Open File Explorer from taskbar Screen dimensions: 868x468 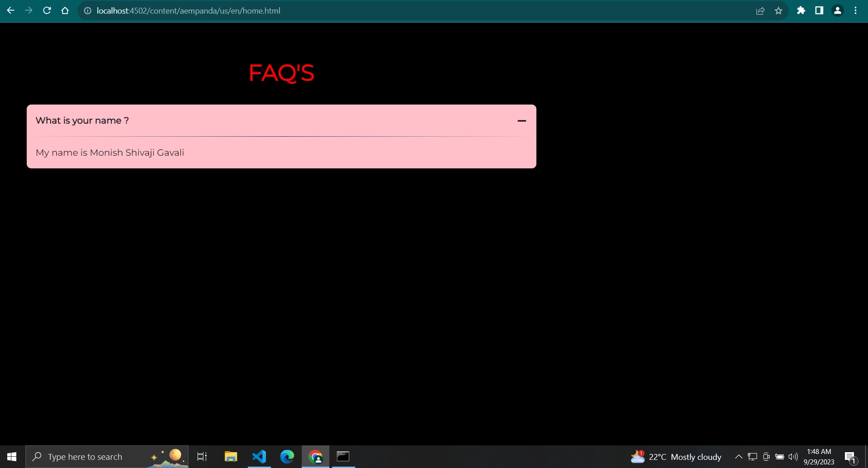[231, 457]
